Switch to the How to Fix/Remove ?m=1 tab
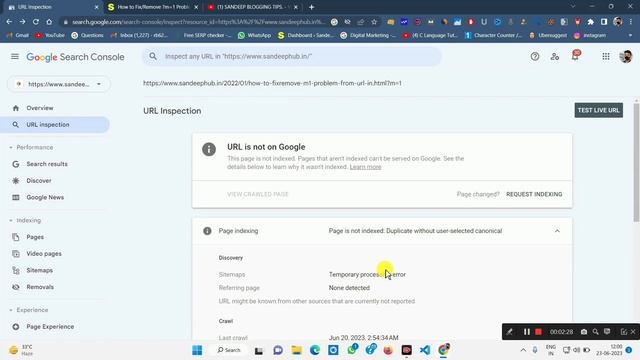640x360 pixels. 153,7
